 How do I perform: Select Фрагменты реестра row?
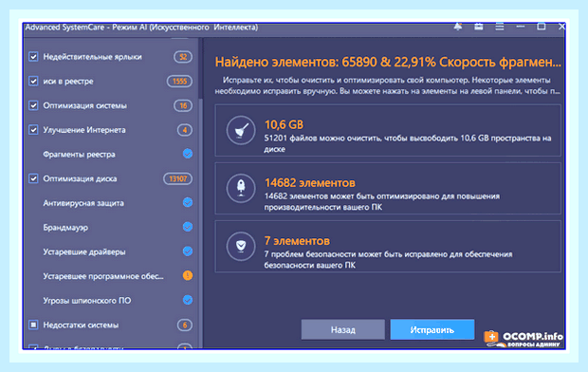point(111,155)
